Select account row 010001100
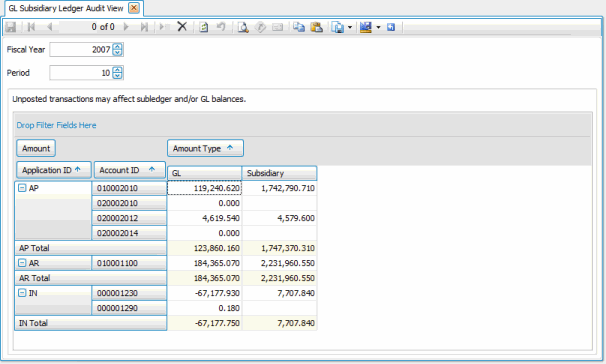The width and height of the screenshot is (606, 364). tap(129, 263)
